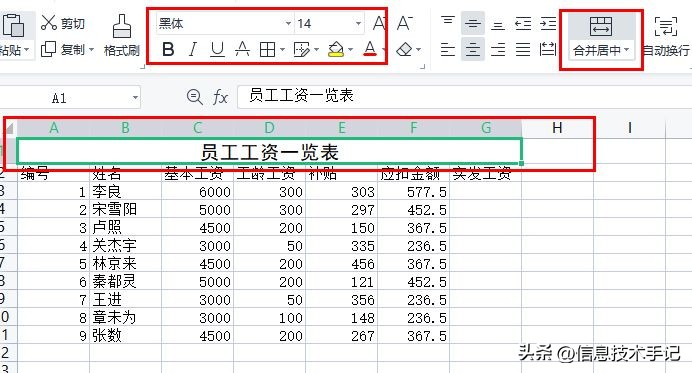Click the draw border pencil icon
Image resolution: width=692 pixels, height=373 pixels.
click(x=301, y=49)
